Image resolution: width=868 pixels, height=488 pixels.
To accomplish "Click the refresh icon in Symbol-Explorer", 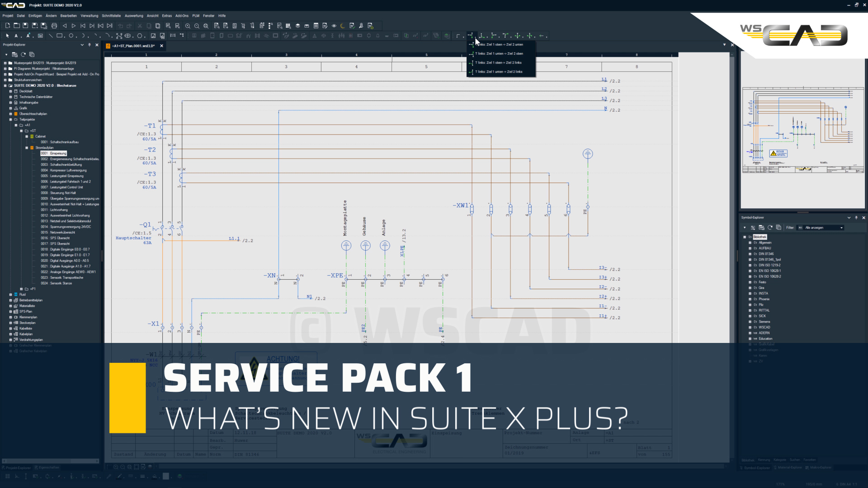I will click(x=770, y=228).
